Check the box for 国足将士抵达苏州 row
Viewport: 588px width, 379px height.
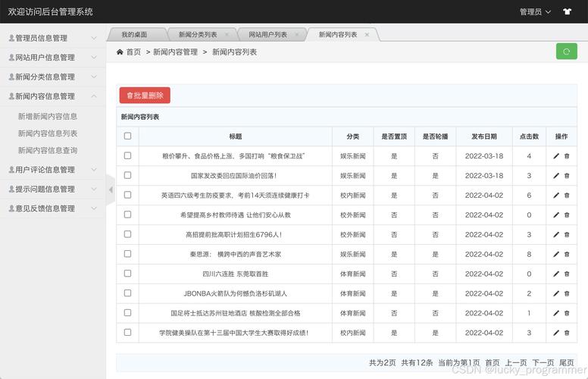tap(127, 312)
